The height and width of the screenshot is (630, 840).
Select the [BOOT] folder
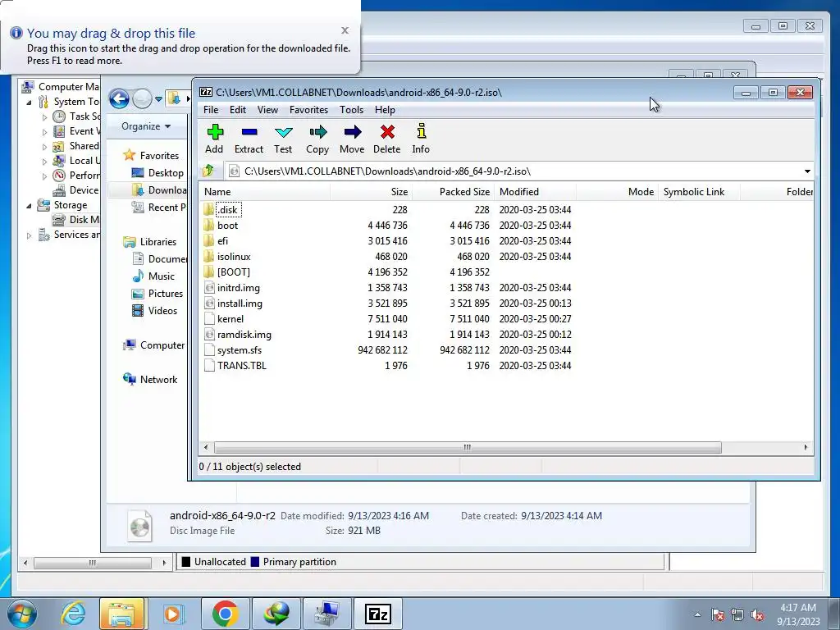click(x=227, y=272)
